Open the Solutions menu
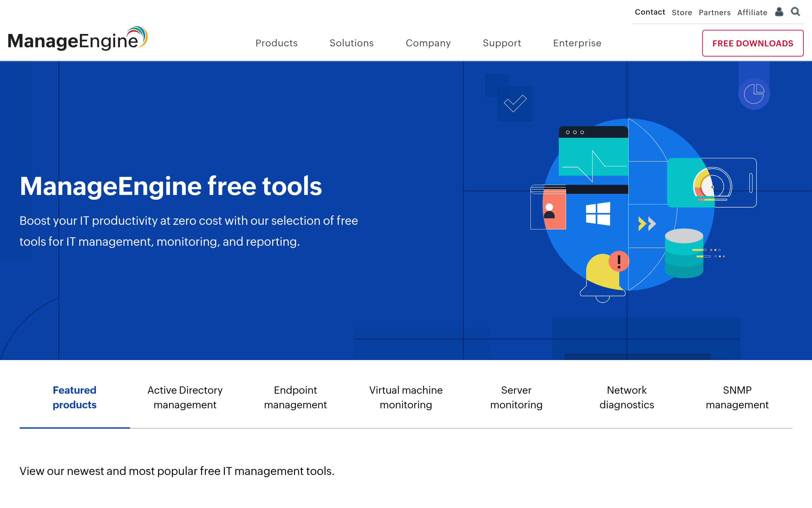 tap(352, 43)
